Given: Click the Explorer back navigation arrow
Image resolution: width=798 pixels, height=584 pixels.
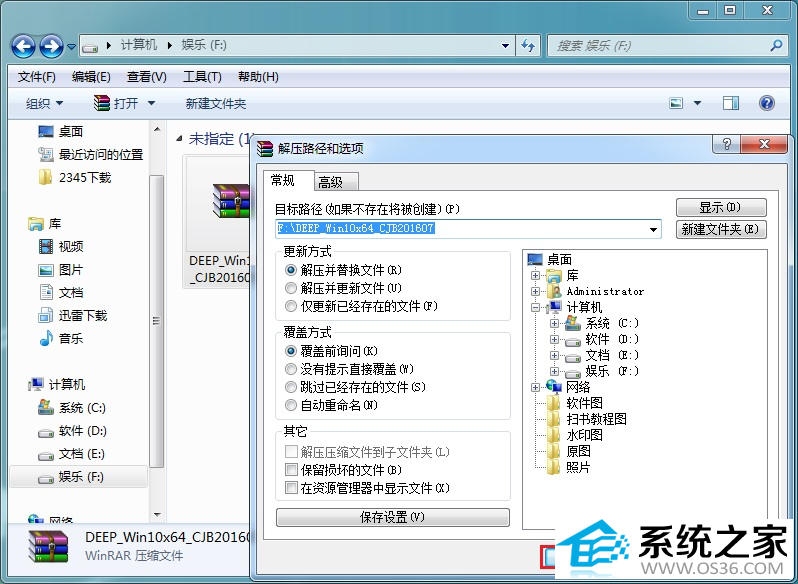Looking at the screenshot, I should pyautogui.click(x=23, y=47).
